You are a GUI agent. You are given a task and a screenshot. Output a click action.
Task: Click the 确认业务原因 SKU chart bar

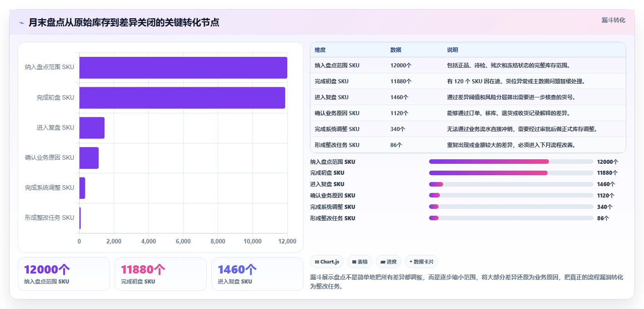click(89, 158)
